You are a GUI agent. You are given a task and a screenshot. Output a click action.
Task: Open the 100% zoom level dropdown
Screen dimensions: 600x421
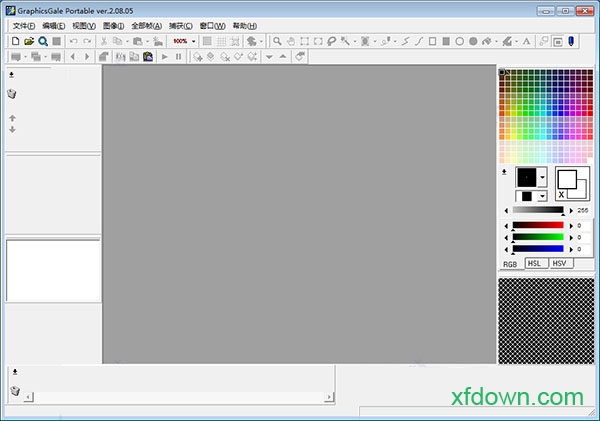(x=193, y=42)
